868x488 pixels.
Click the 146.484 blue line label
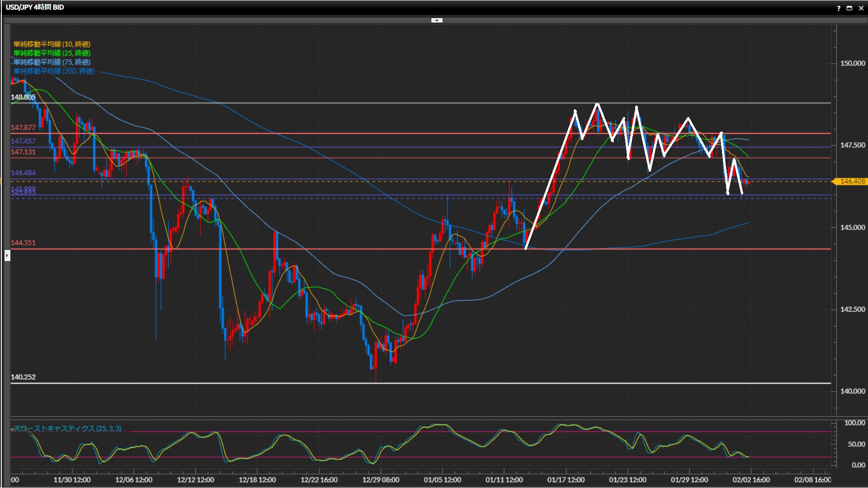click(23, 173)
